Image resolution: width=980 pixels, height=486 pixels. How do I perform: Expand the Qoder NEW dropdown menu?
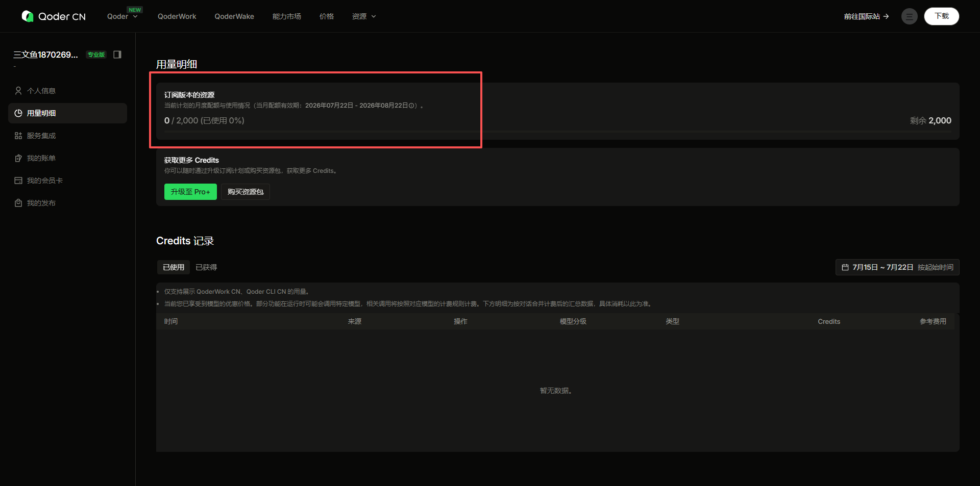pyautogui.click(x=123, y=16)
